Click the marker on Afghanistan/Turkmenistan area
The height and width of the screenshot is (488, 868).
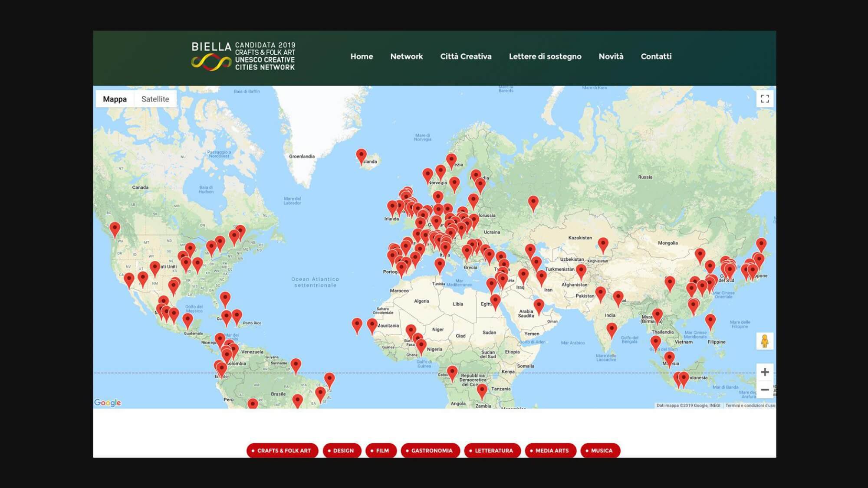point(581,272)
